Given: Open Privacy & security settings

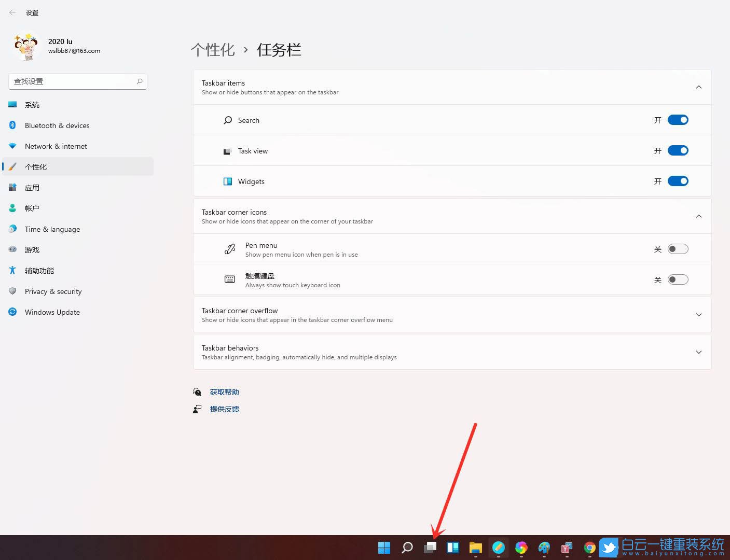Looking at the screenshot, I should (53, 291).
